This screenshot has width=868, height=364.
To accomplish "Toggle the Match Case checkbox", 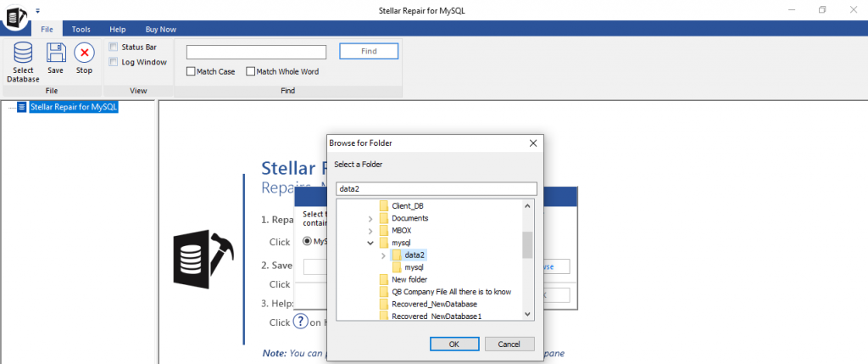I will pyautogui.click(x=191, y=71).
